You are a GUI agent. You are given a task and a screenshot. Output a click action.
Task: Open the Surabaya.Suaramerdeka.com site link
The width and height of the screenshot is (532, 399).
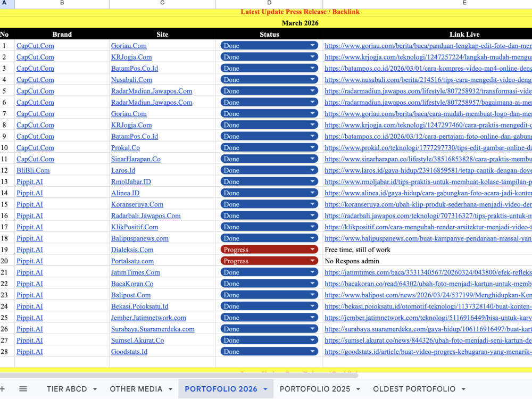click(x=153, y=329)
